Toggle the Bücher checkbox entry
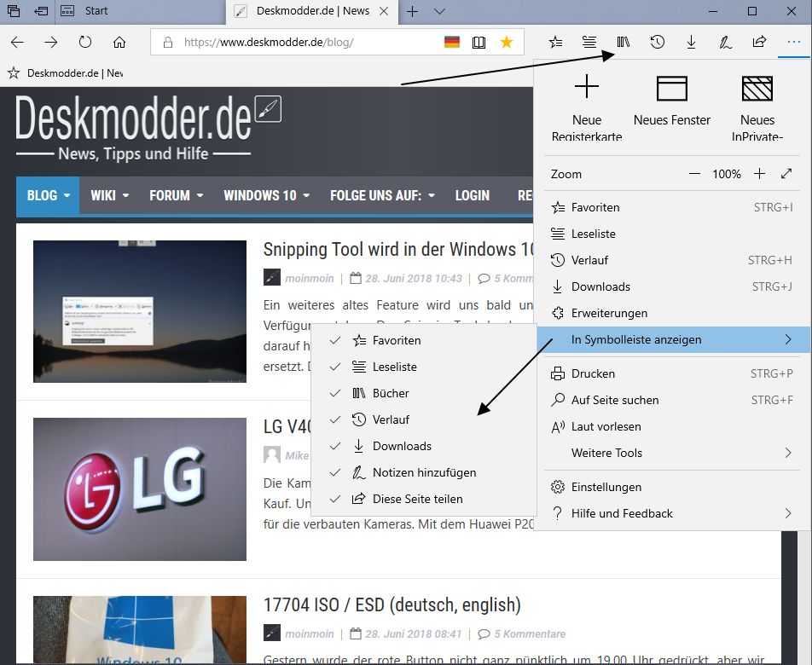The width and height of the screenshot is (812, 665). click(x=391, y=393)
